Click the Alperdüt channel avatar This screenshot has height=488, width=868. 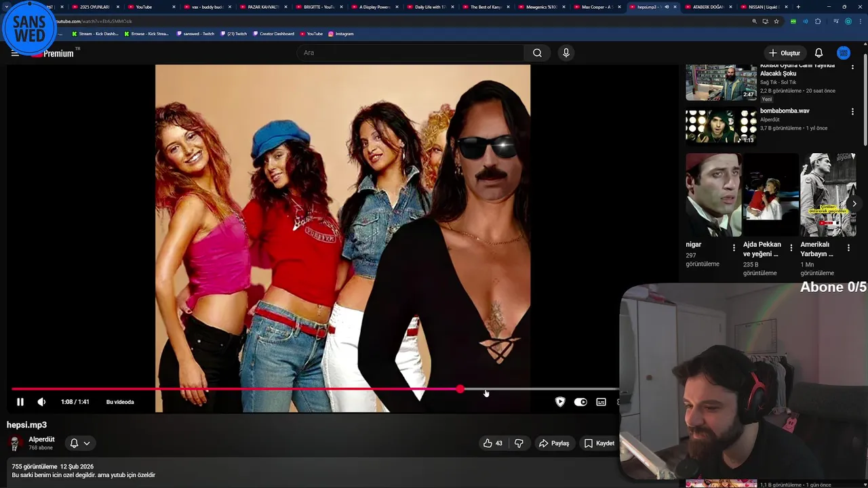14,443
